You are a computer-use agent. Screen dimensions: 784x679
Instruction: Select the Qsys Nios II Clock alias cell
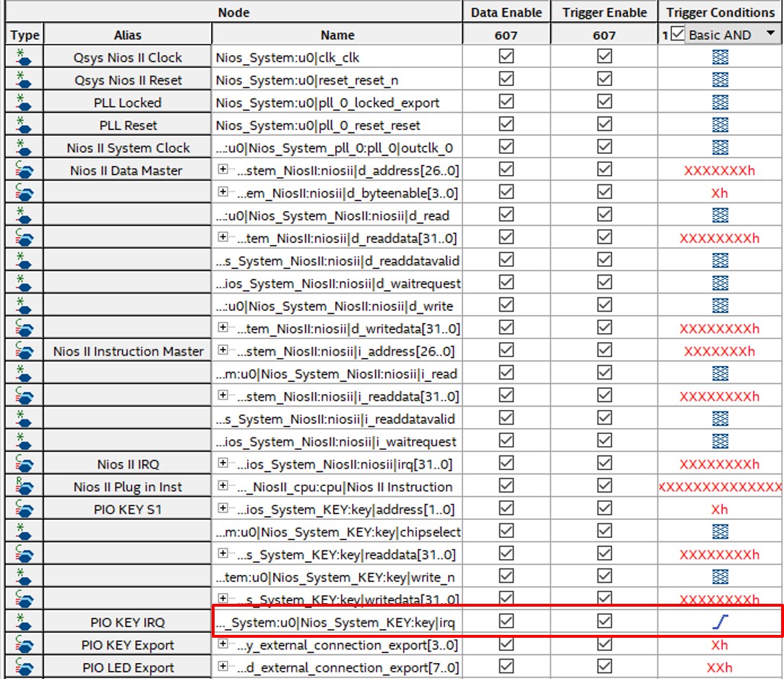tap(127, 58)
